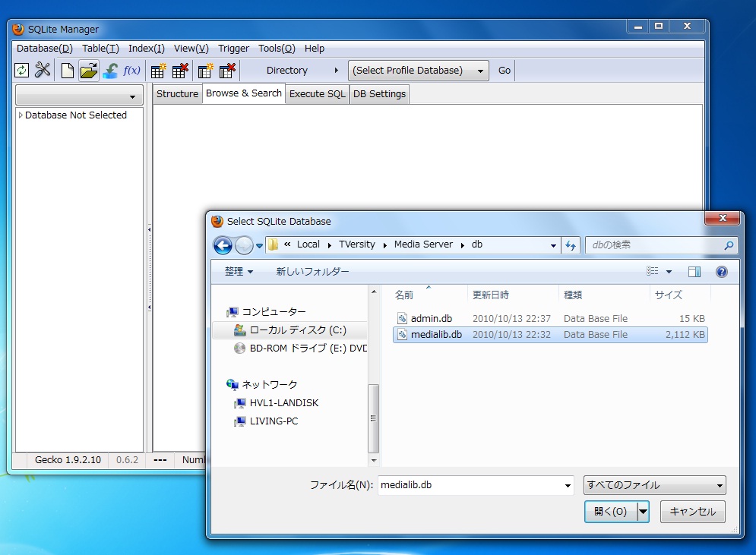
Task: Click the 新しいフォルダー new folder button
Action: click(312, 272)
